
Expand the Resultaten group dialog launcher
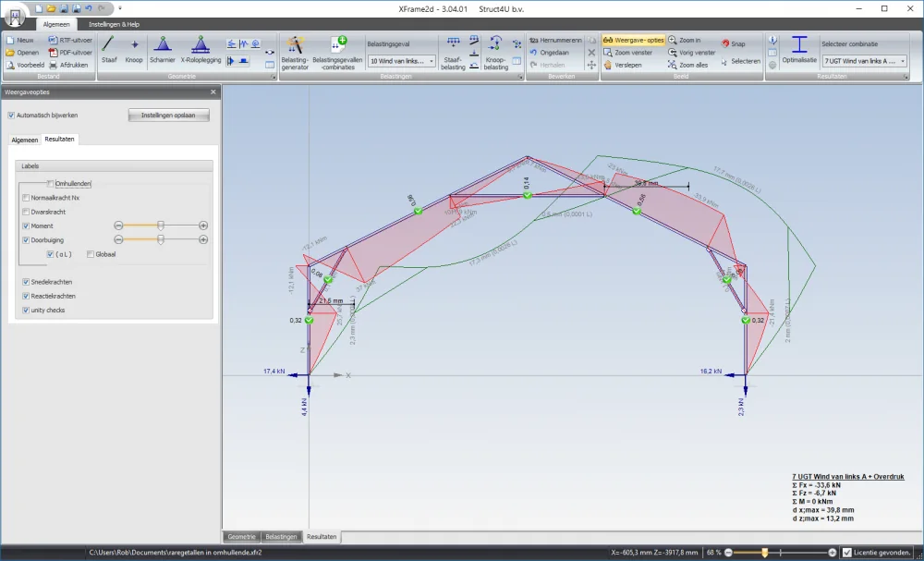[906, 78]
